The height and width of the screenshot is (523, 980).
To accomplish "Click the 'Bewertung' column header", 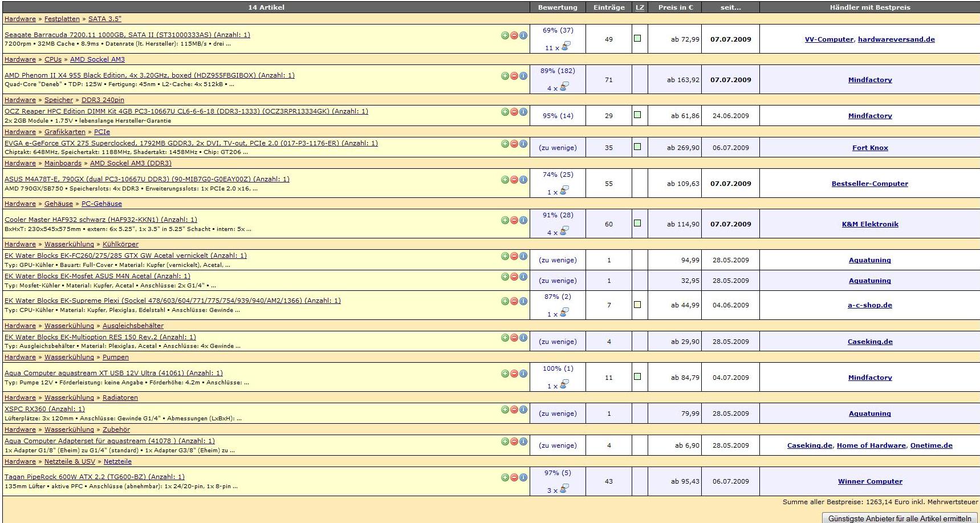I will [558, 7].
